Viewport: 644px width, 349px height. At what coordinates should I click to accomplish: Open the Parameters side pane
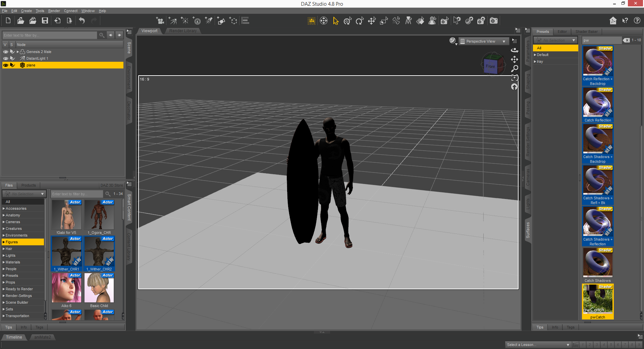coord(528,51)
